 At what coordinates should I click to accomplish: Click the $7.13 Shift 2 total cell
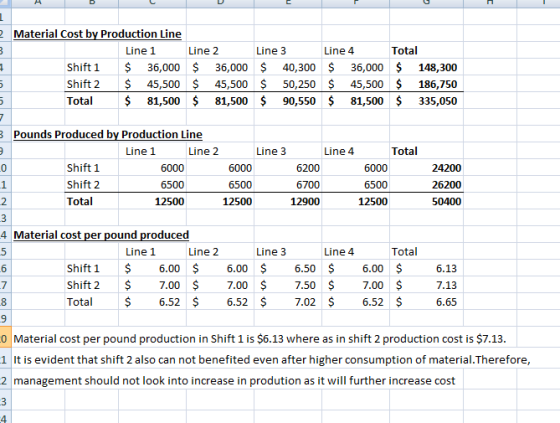(426, 285)
